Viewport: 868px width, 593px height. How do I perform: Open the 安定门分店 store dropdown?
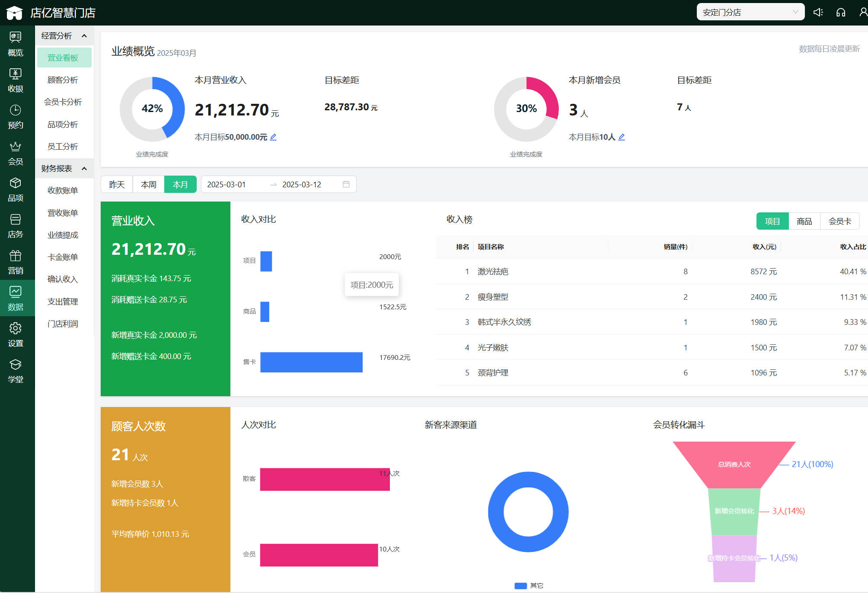[750, 12]
